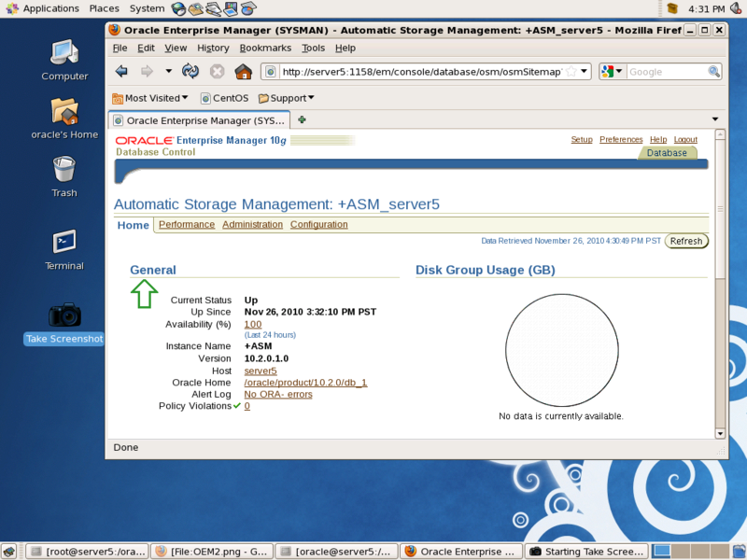Viewport: 747px width, 560px height.
Task: Open the Tools menu
Action: click(313, 49)
